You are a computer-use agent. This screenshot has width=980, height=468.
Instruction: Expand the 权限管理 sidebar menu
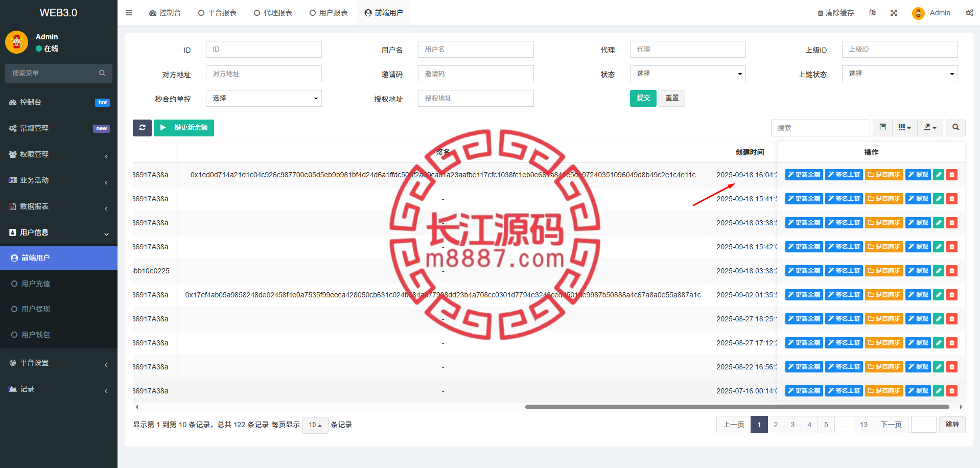point(59,154)
